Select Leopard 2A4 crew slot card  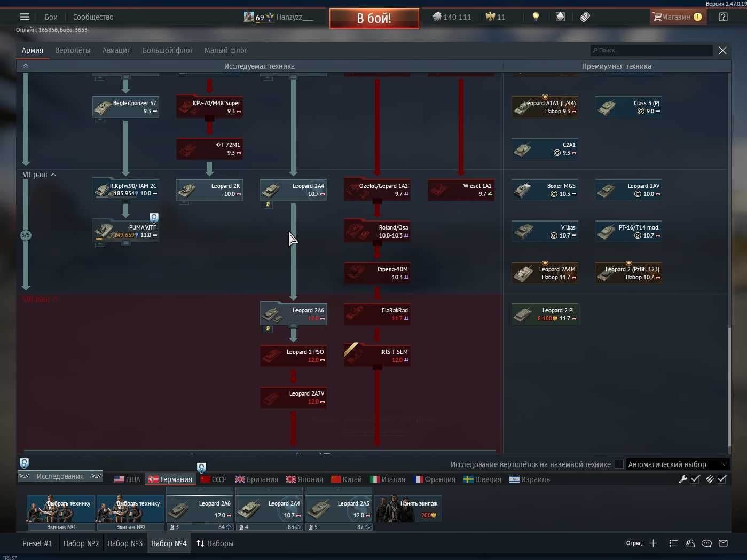pyautogui.click(x=269, y=509)
